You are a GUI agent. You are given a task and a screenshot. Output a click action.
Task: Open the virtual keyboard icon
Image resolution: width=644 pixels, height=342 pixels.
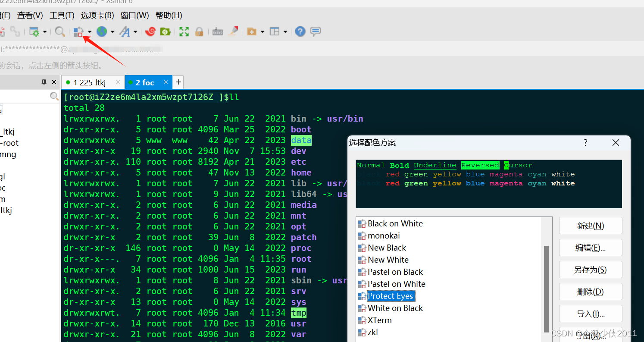tap(217, 31)
